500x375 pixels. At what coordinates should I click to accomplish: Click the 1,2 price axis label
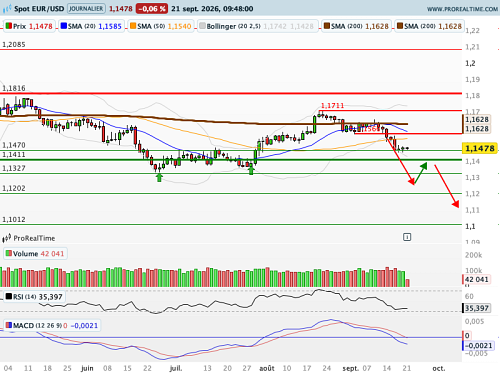[x=470, y=63]
